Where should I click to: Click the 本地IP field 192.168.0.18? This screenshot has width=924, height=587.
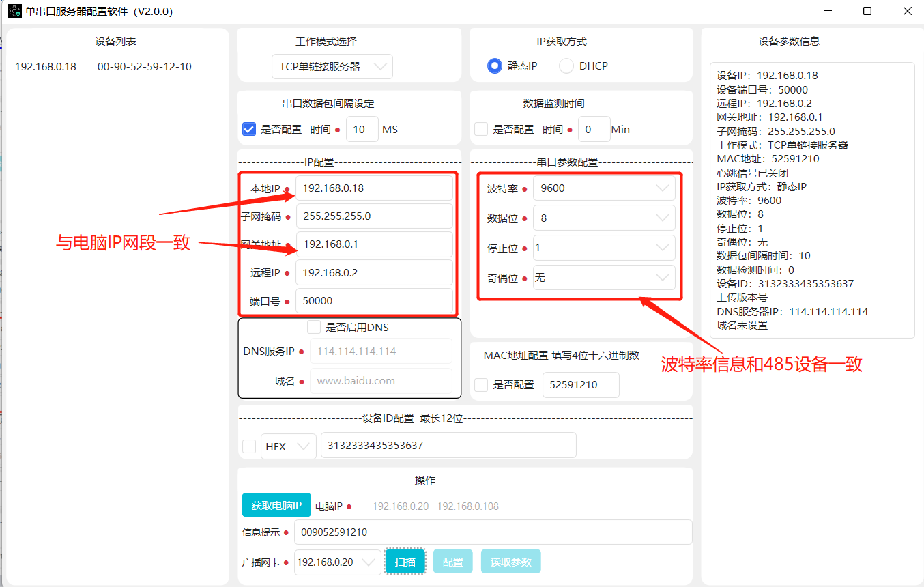pyautogui.click(x=374, y=188)
